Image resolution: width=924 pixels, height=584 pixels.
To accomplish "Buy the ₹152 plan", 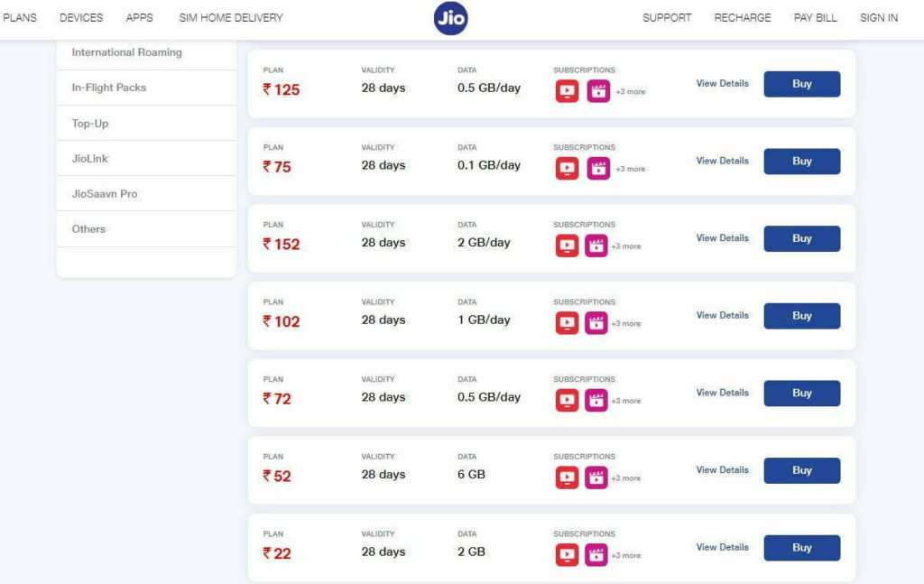I will click(x=802, y=238).
